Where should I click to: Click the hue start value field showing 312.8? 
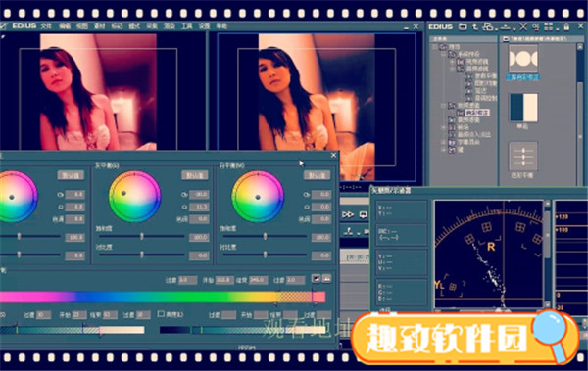coord(224,280)
